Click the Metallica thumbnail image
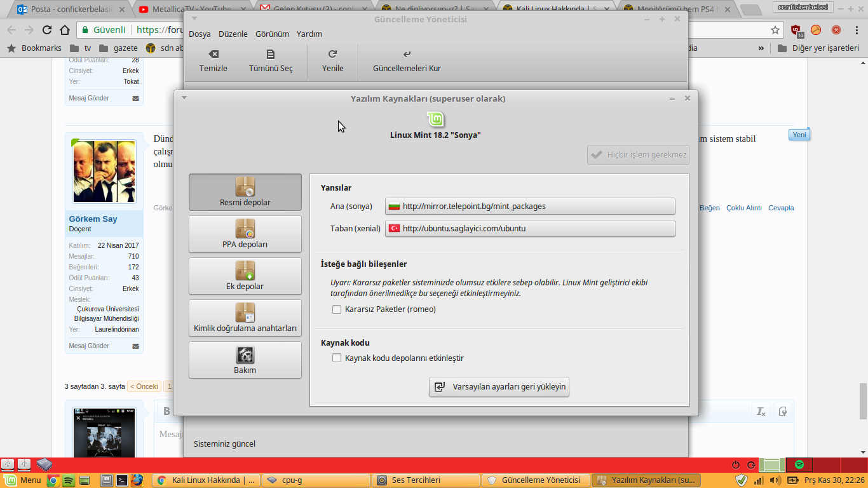The height and width of the screenshot is (488, 868). click(x=104, y=433)
